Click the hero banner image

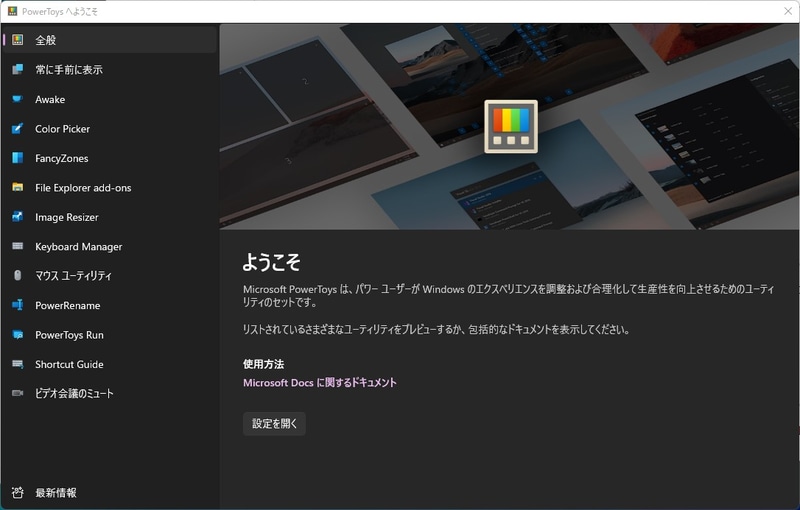pos(509,126)
